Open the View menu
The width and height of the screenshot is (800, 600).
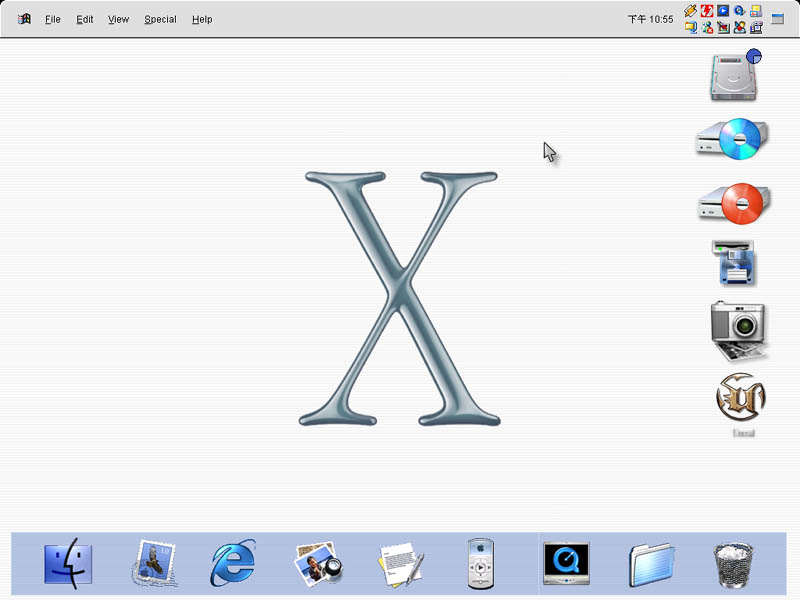point(118,19)
